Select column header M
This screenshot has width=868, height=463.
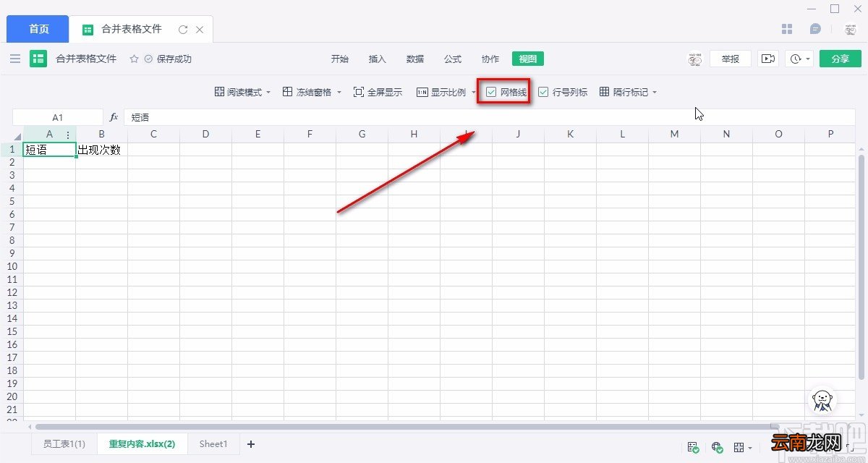[x=674, y=134]
